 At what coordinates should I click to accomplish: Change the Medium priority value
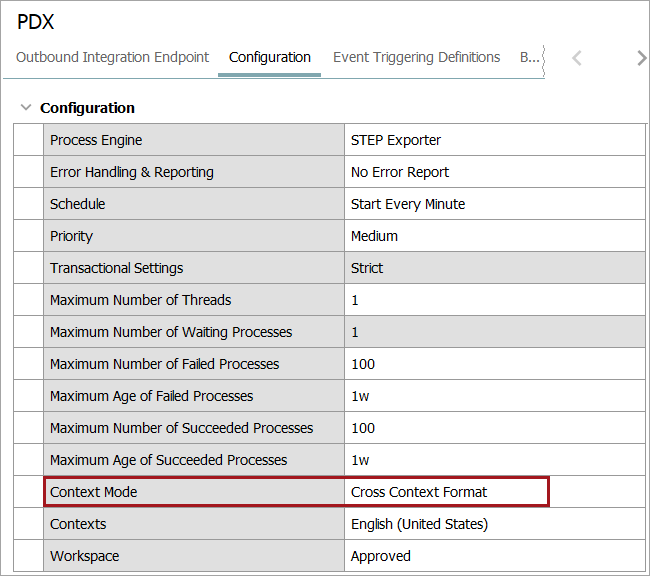375,236
